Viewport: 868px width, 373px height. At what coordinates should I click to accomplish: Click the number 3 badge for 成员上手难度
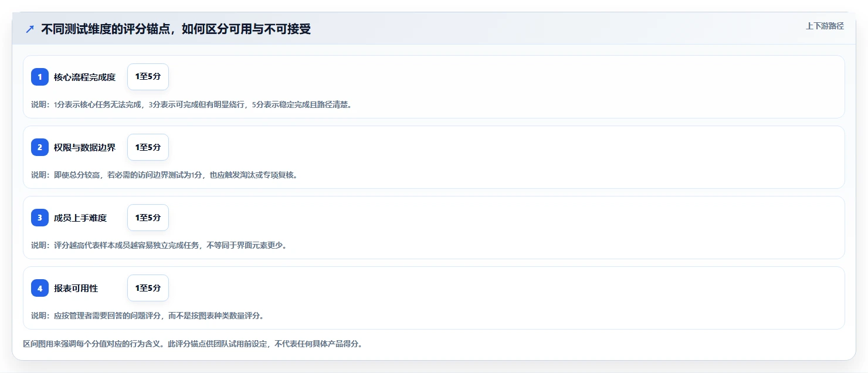[x=40, y=218]
